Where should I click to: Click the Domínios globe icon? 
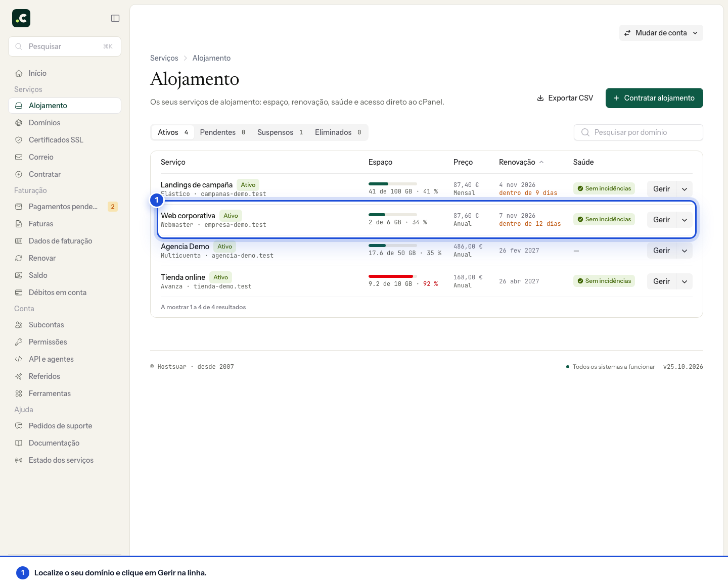(x=19, y=123)
